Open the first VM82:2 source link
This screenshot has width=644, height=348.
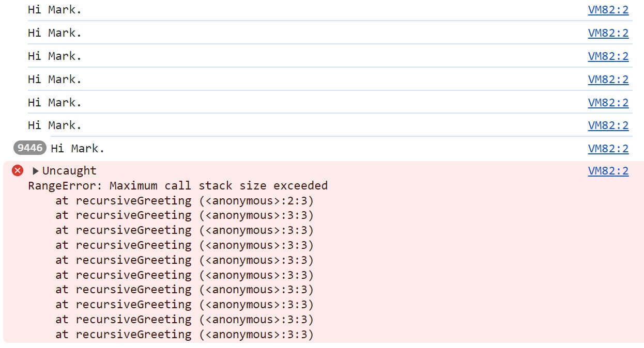(608, 10)
